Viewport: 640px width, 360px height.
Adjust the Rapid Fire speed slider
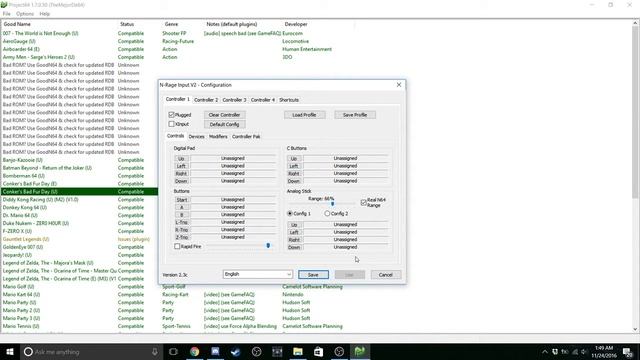pyautogui.click(x=268, y=246)
